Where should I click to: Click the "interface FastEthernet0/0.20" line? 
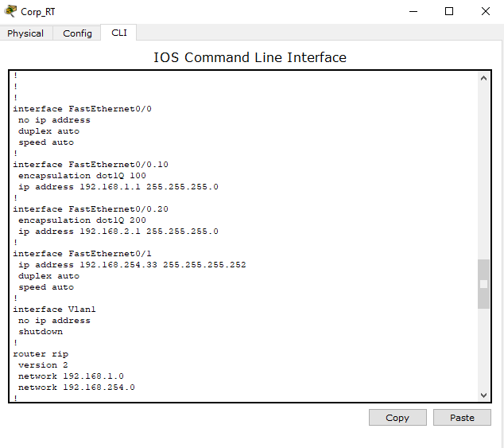[x=91, y=209]
